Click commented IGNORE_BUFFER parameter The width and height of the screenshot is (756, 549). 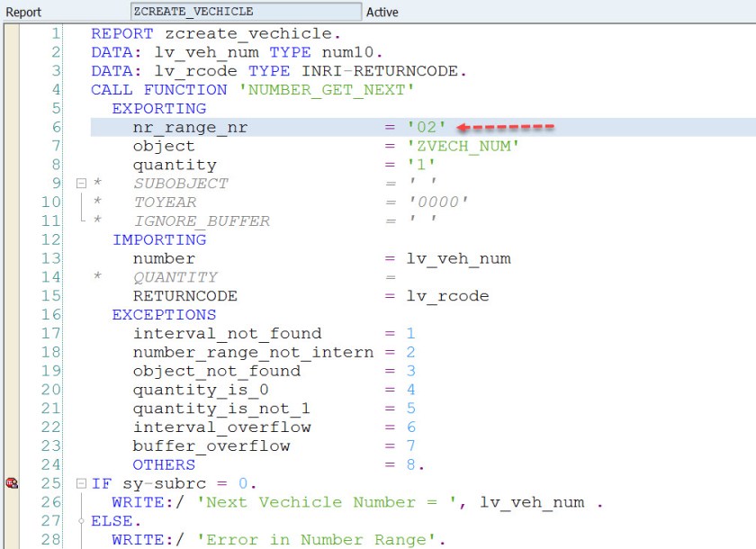[x=202, y=221]
